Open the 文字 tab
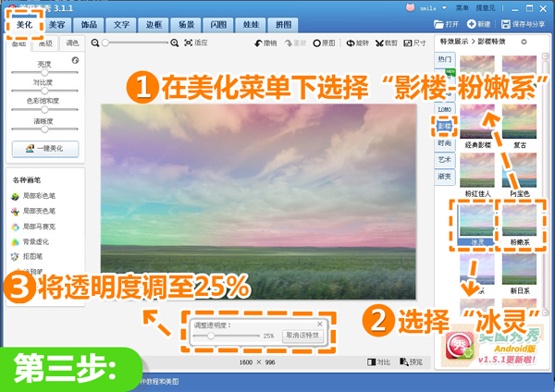The height and width of the screenshot is (392, 555). click(121, 25)
